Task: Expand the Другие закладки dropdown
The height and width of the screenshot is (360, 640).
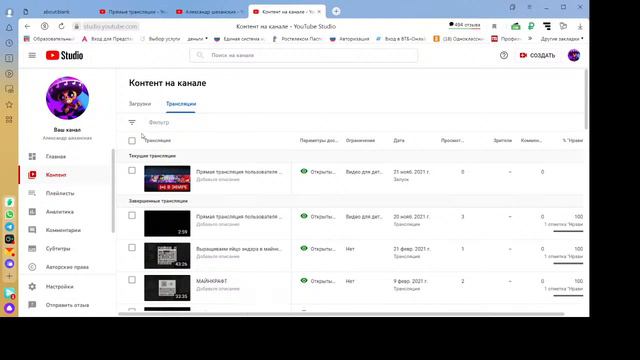Action: (562, 39)
